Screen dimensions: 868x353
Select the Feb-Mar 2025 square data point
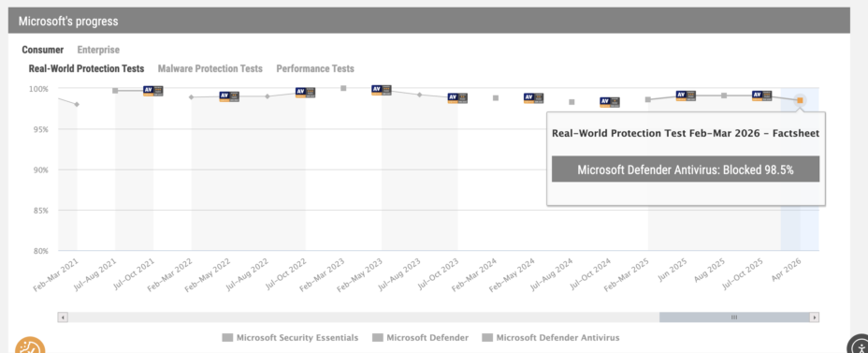(x=647, y=100)
